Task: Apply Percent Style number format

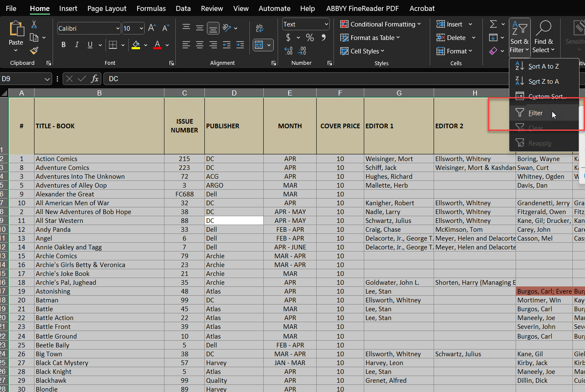Action: pos(310,38)
